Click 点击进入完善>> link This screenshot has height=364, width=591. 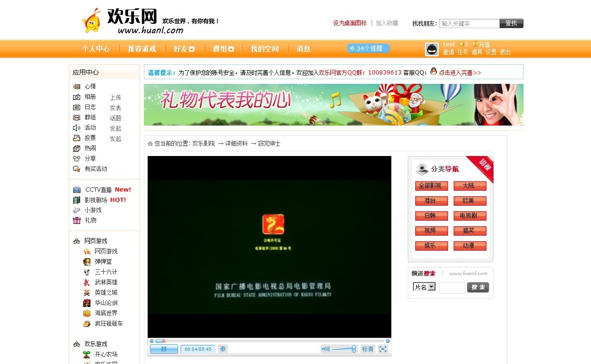pos(460,73)
